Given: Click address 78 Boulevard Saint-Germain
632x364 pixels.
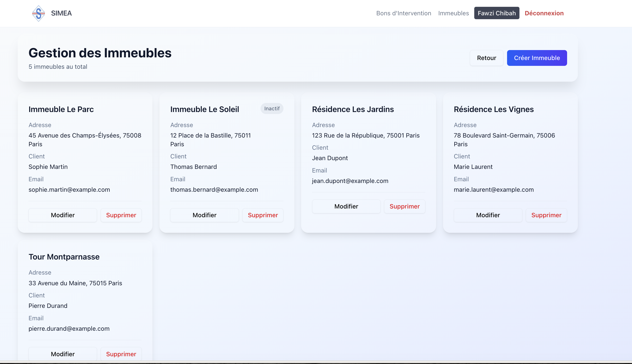Looking at the screenshot, I should (504, 140).
